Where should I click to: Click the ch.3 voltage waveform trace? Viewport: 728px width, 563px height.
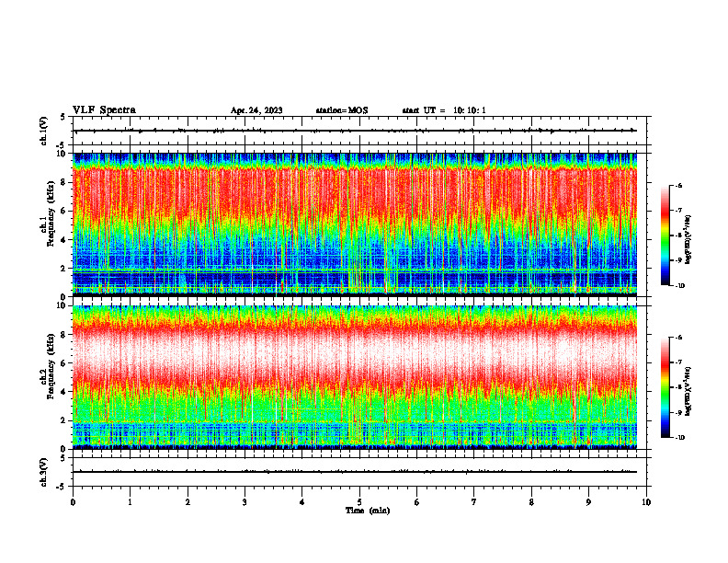click(355, 472)
